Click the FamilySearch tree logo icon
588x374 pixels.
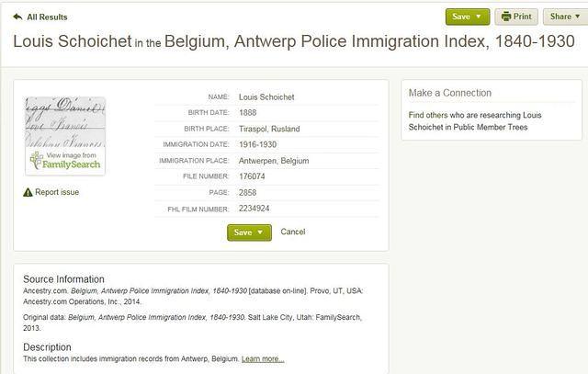tap(36, 161)
